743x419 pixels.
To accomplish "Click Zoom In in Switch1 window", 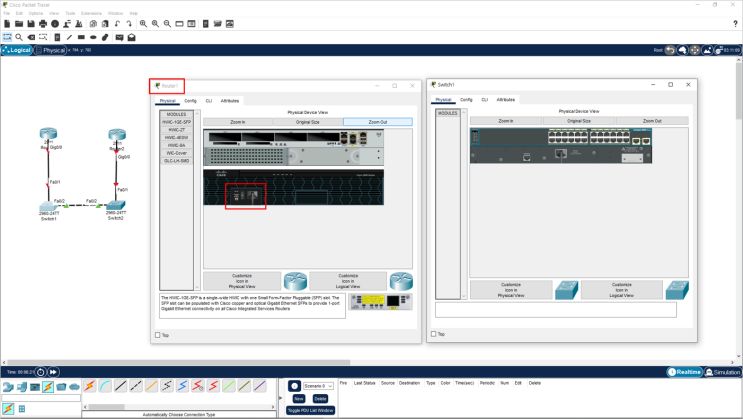I will click(x=506, y=121).
